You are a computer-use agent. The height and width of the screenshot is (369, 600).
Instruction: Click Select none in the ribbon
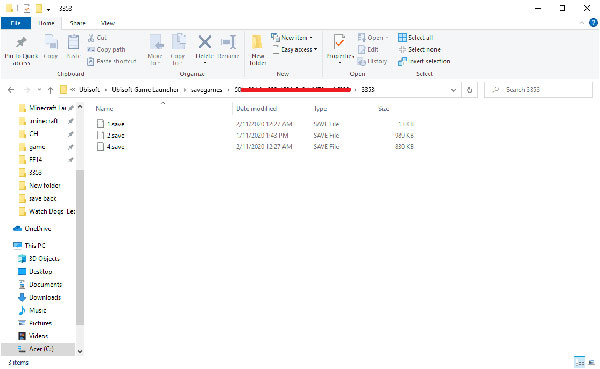419,49
